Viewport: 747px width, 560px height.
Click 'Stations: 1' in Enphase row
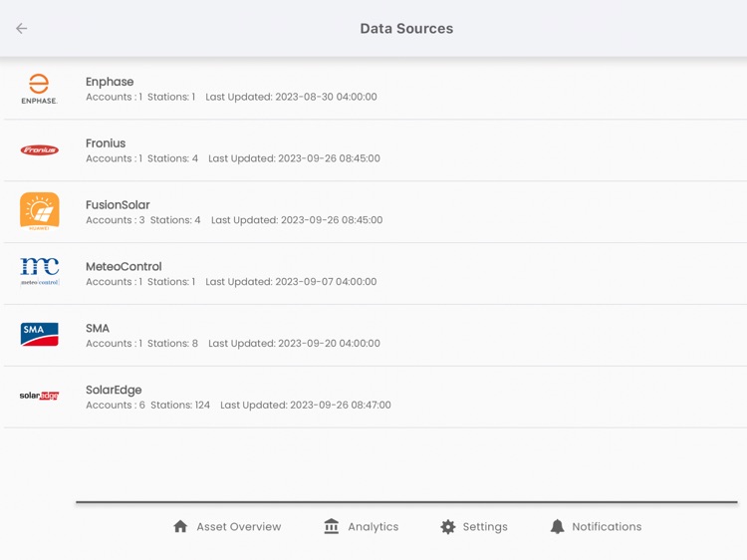pos(171,97)
